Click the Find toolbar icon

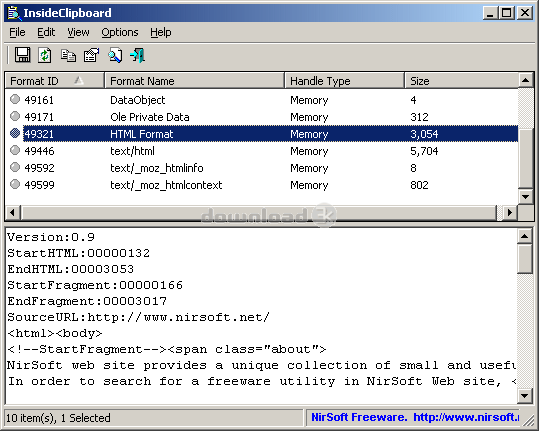pyautogui.click(x=115, y=55)
